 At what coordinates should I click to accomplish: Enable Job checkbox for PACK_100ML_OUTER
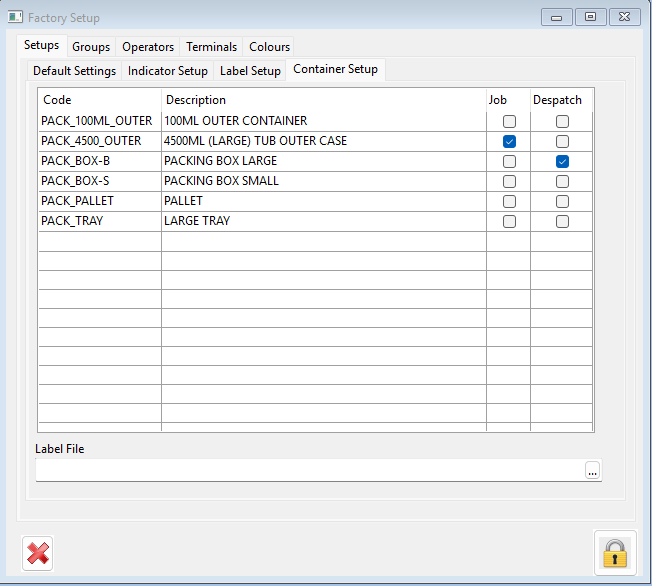[x=510, y=121]
